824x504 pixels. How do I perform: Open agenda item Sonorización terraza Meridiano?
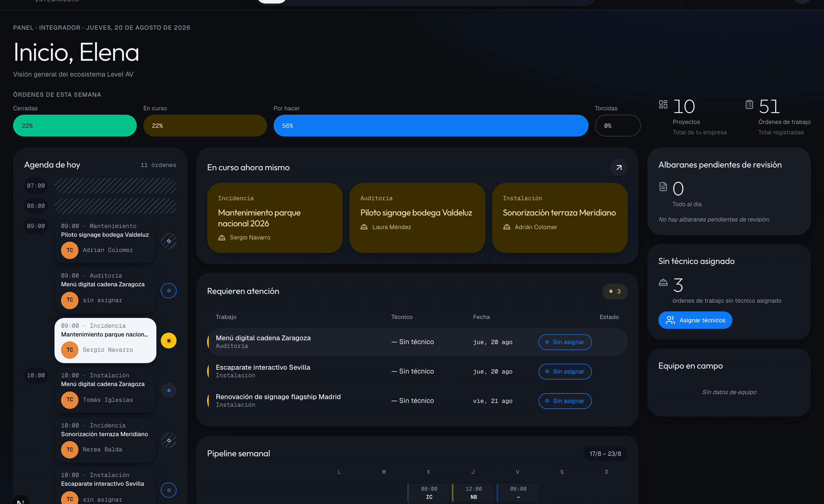105,441
